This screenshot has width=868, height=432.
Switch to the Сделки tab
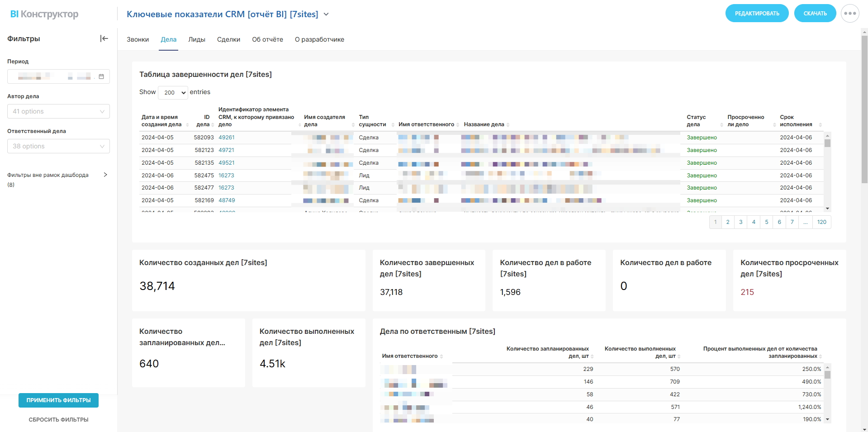point(228,40)
